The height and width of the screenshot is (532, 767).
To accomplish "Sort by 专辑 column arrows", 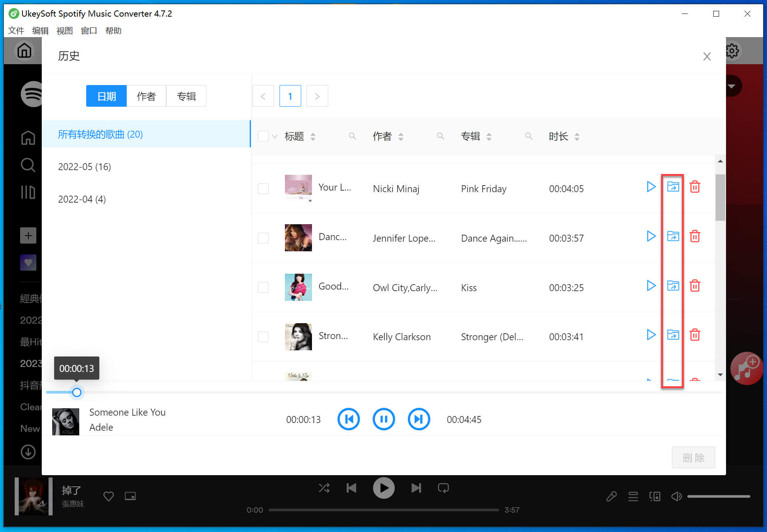I will 489,136.
